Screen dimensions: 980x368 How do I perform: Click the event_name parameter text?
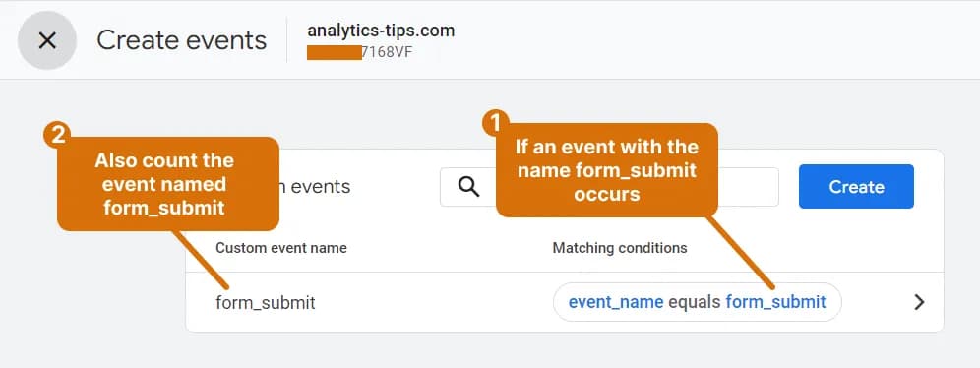tap(616, 302)
